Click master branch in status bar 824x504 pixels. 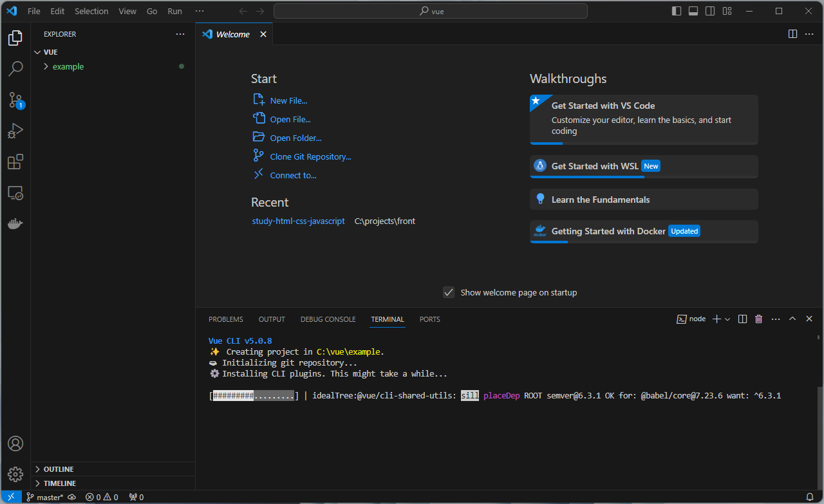pos(44,497)
